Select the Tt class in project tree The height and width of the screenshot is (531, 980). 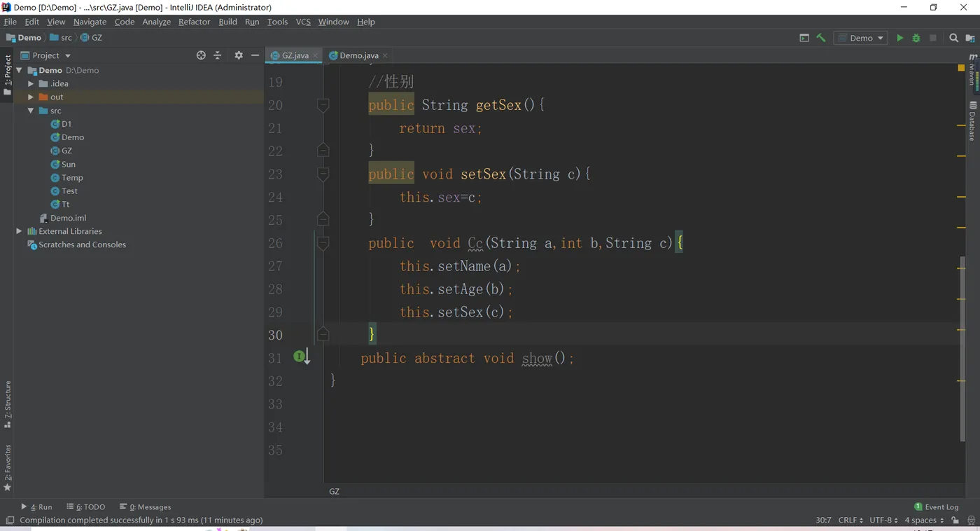[65, 205]
